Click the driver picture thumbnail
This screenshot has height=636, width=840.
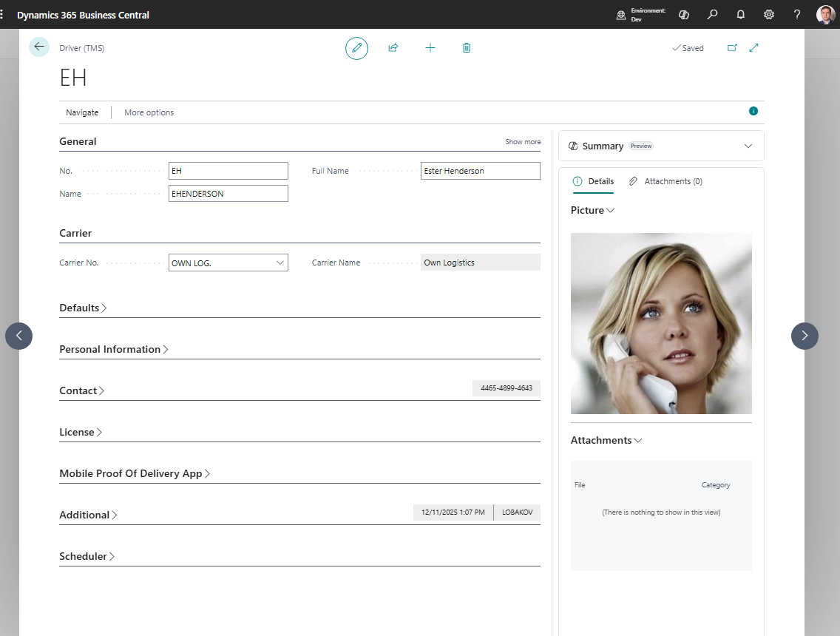click(x=661, y=323)
